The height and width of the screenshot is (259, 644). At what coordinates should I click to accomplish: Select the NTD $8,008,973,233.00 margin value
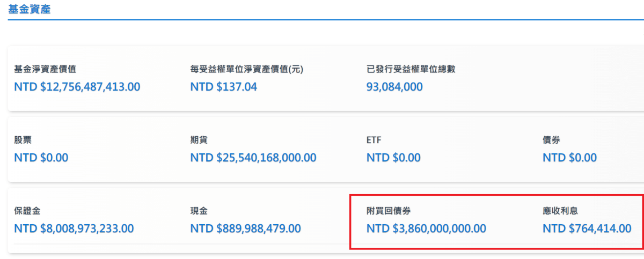point(74,229)
